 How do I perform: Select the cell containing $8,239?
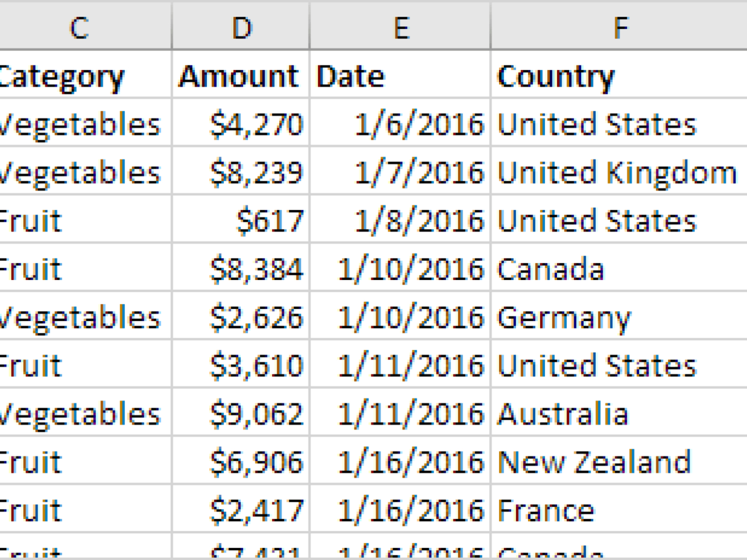tap(256, 173)
